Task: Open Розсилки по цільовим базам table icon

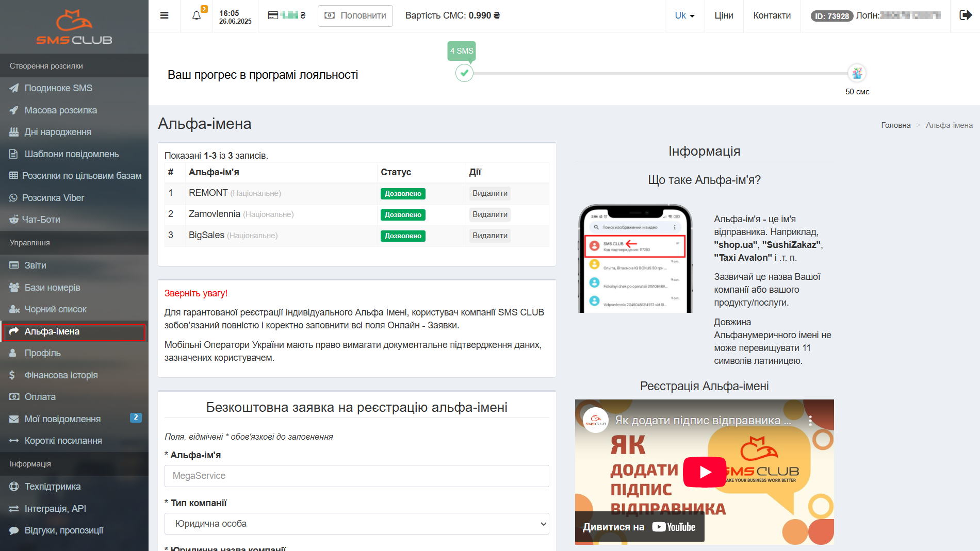Action: (13, 176)
